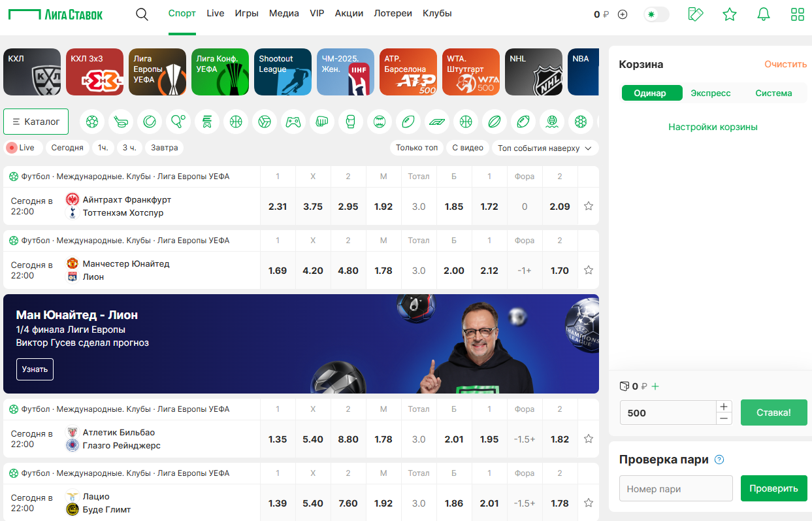Select the baseball sport icon

pyautogui.click(x=380, y=122)
